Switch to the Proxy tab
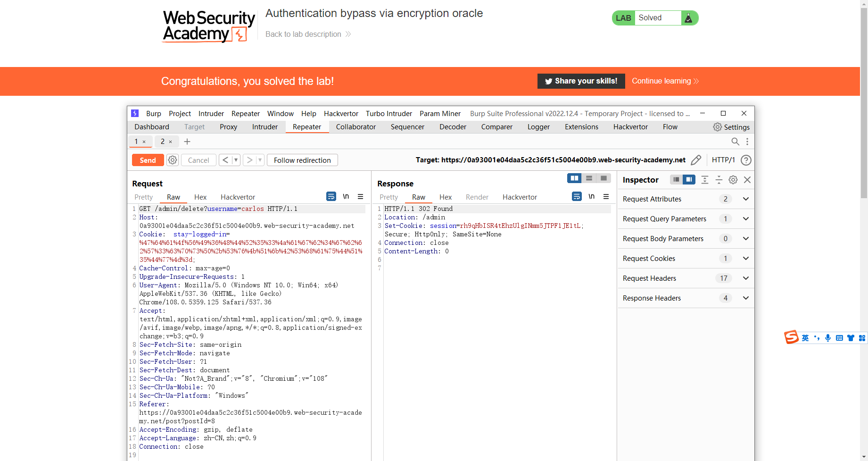 click(x=228, y=127)
